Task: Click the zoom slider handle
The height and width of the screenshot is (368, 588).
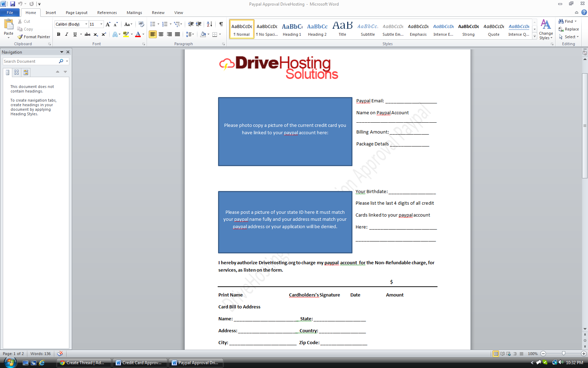Action: 563,354
